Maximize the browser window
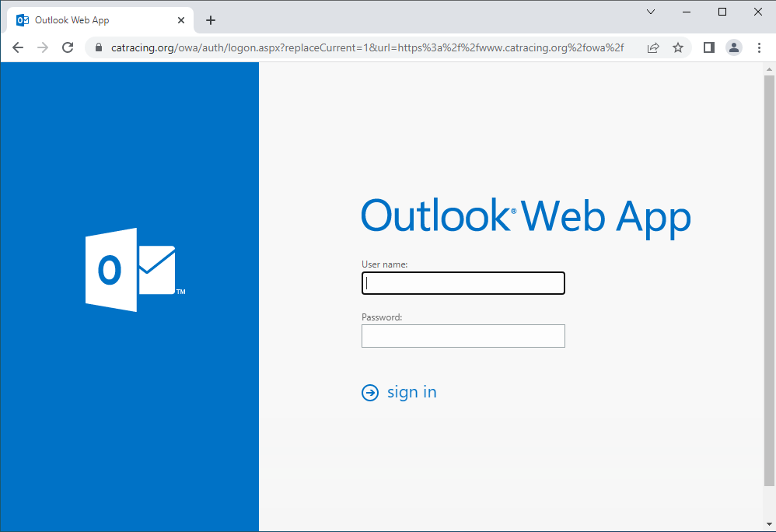Viewport: 776px width, 532px height. [x=722, y=12]
